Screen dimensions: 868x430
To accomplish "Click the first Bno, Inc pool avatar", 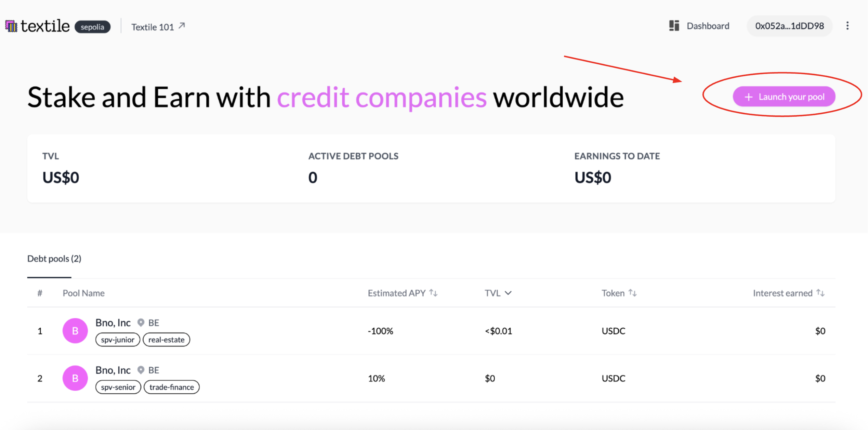I will [x=75, y=331].
